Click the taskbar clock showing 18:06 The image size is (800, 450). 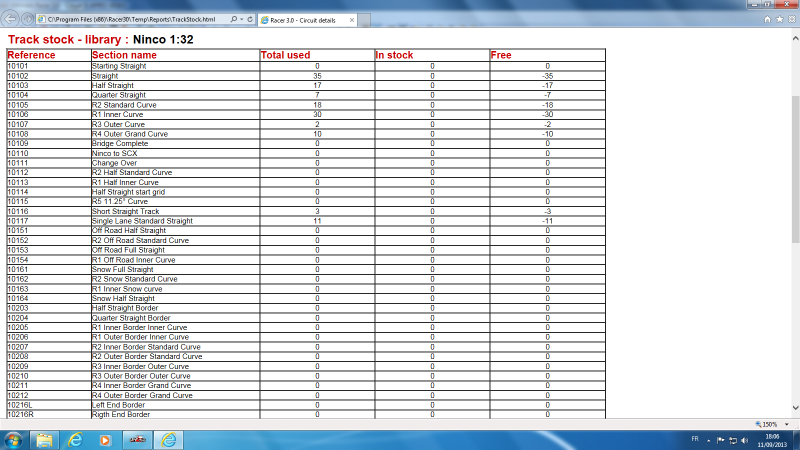coord(771,439)
